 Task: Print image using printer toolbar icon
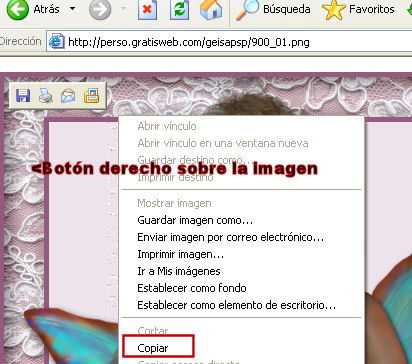[46, 96]
